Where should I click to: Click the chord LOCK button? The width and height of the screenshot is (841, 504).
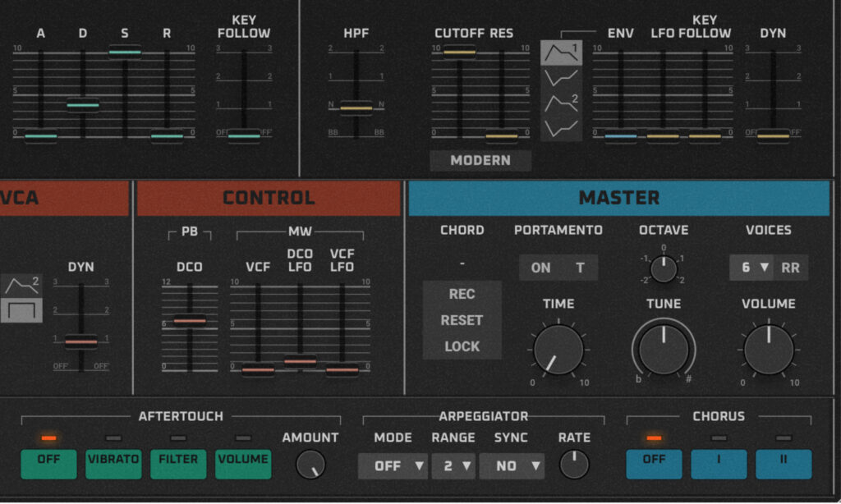point(462,346)
